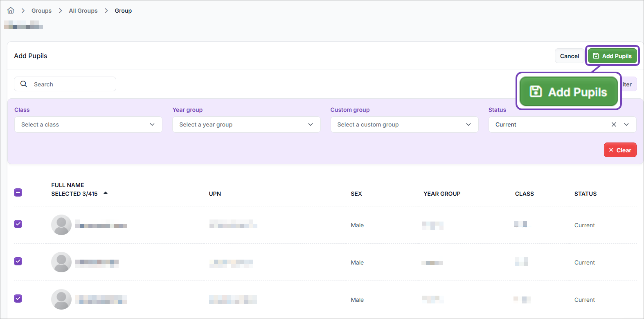The image size is (644, 319).
Task: Click the home icon in breadcrumb
Action: pyautogui.click(x=11, y=11)
